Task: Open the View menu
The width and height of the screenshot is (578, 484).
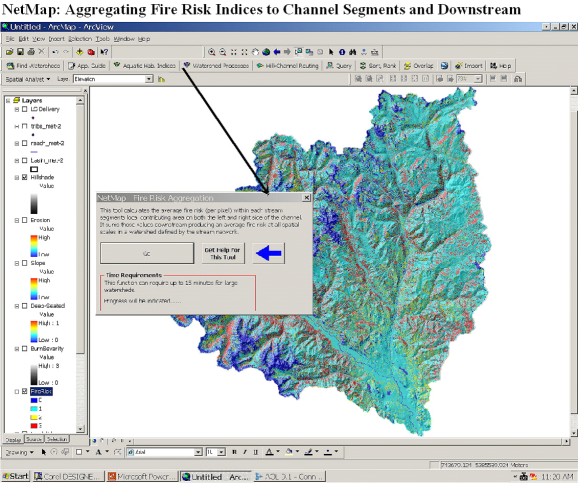Action: [38, 39]
